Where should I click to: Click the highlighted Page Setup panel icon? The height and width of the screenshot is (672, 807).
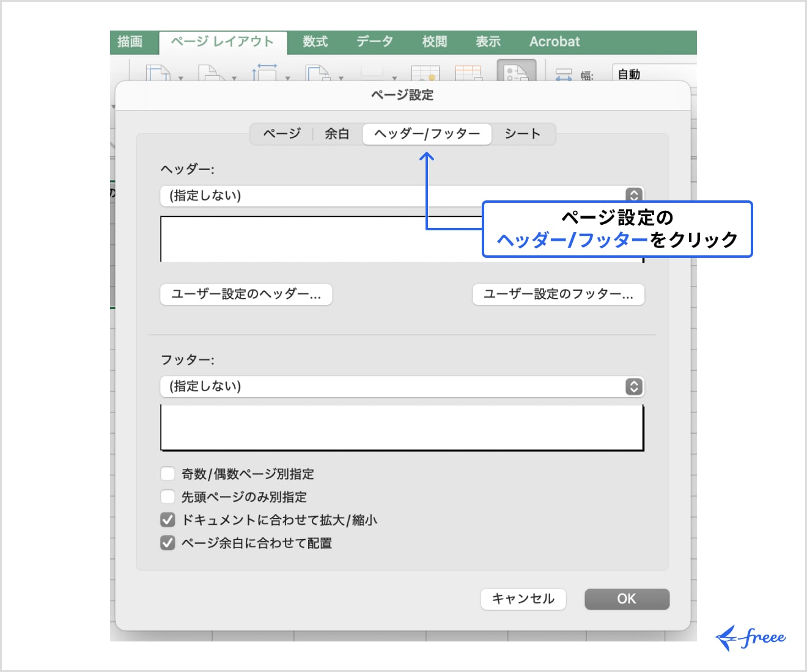click(x=517, y=72)
